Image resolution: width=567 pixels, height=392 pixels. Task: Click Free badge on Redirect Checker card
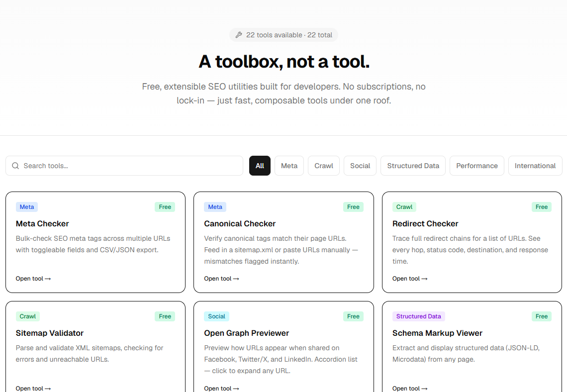click(x=542, y=207)
